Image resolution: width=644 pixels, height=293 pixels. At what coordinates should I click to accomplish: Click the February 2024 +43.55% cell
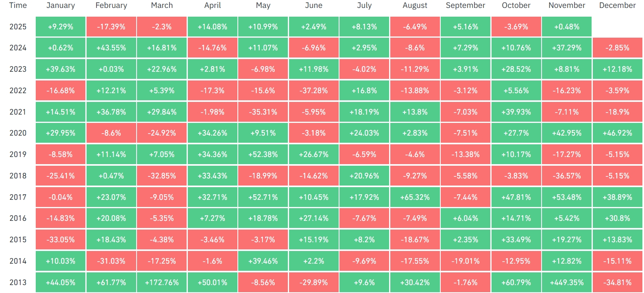[111, 48]
